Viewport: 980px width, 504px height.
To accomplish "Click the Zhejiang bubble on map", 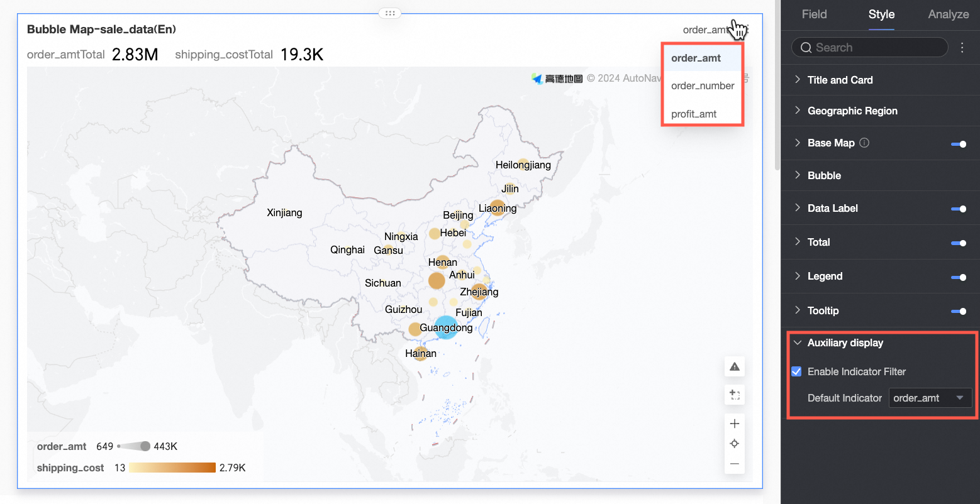I will tap(479, 291).
